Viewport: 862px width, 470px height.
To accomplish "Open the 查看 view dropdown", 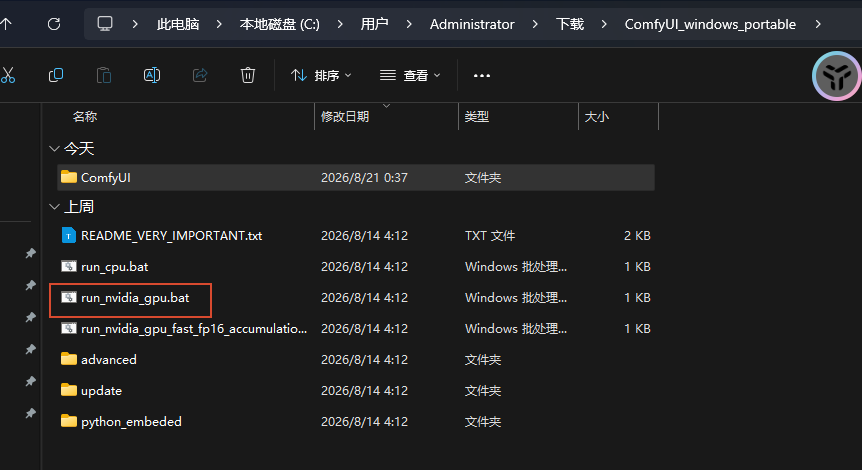I will (x=410, y=75).
